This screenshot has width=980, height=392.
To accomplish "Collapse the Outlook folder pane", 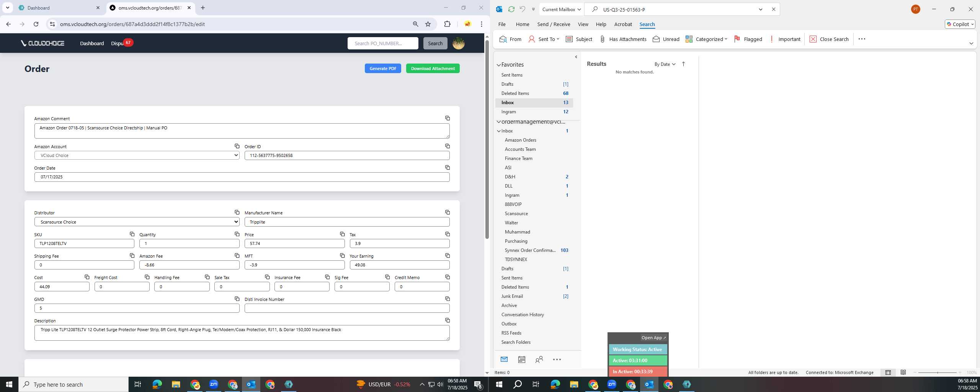I will click(576, 57).
